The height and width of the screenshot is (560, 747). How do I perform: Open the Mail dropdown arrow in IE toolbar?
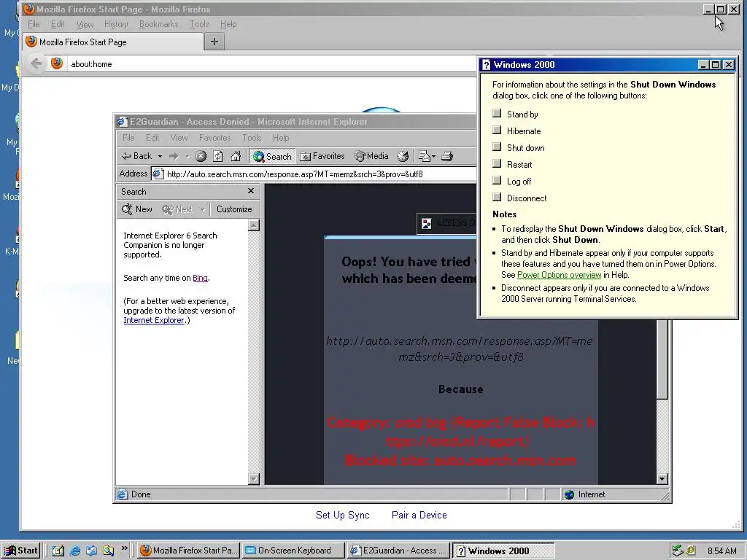point(433,156)
